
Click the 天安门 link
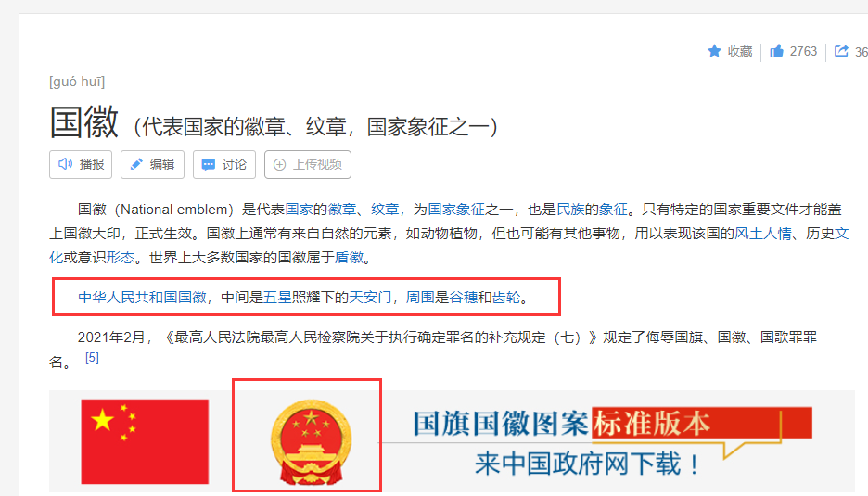[x=370, y=298]
